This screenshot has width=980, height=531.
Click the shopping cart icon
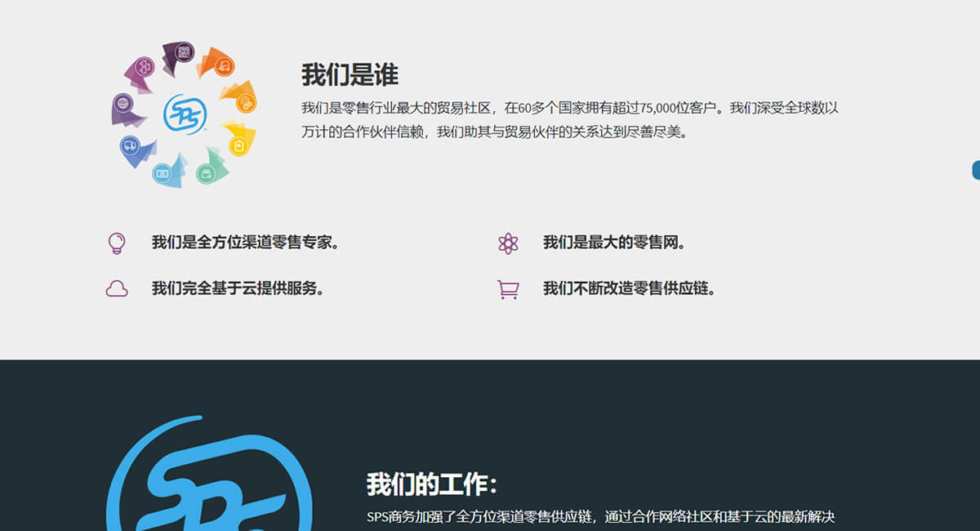click(508, 289)
